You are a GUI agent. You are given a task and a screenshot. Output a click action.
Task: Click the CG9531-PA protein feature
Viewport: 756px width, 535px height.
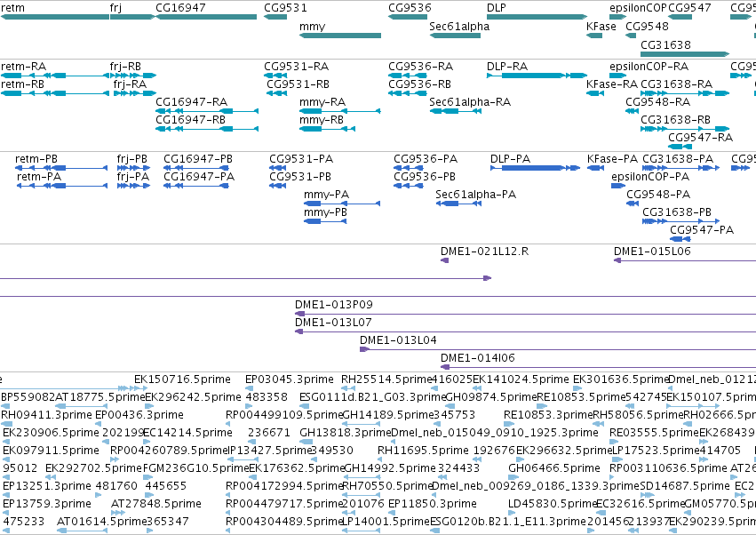(278, 168)
